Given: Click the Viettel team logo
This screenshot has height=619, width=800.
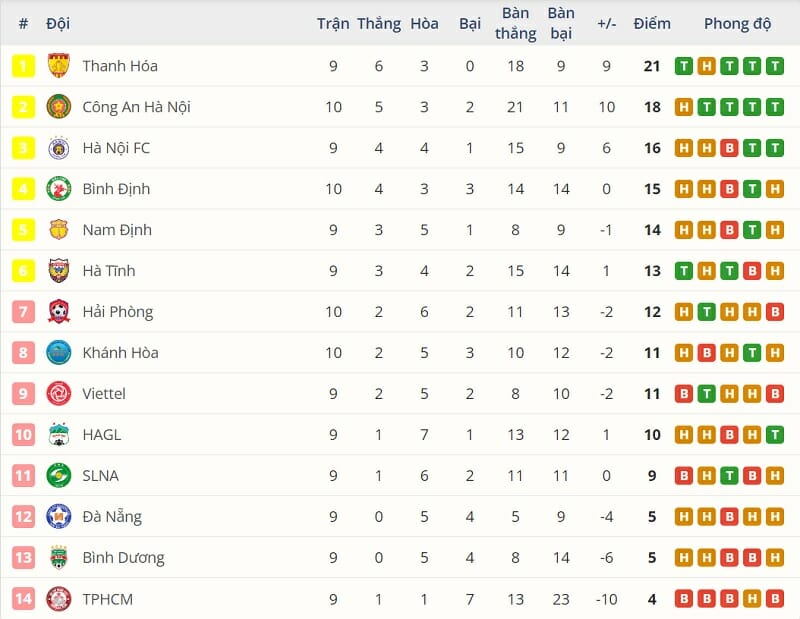Looking at the screenshot, I should tap(58, 394).
